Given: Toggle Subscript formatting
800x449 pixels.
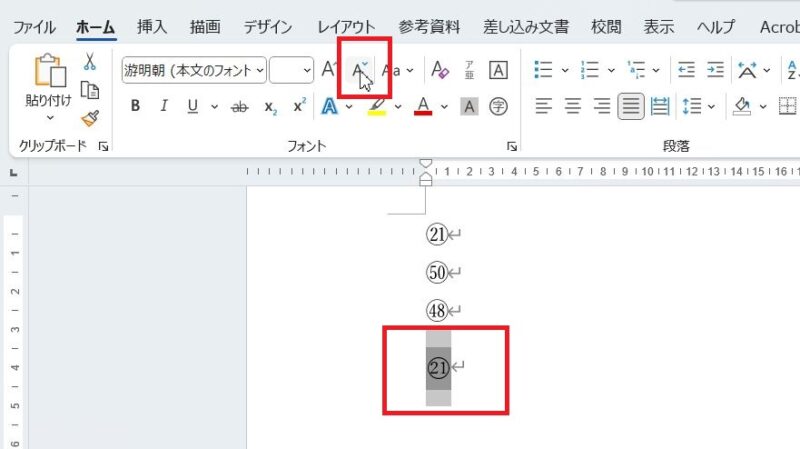Looking at the screenshot, I should point(270,107).
